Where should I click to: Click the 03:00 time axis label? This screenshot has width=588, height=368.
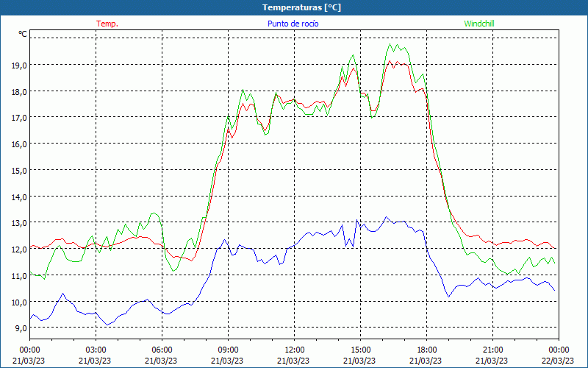click(96, 350)
